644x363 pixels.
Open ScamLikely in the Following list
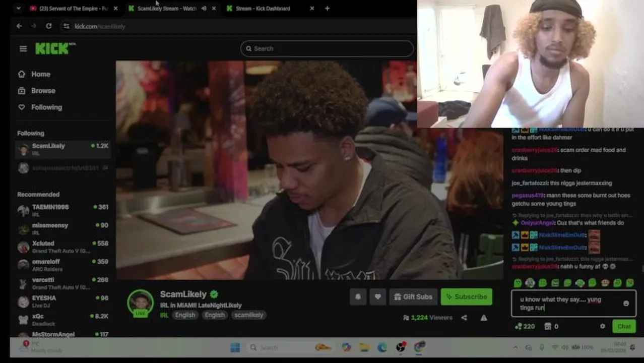tap(63, 150)
